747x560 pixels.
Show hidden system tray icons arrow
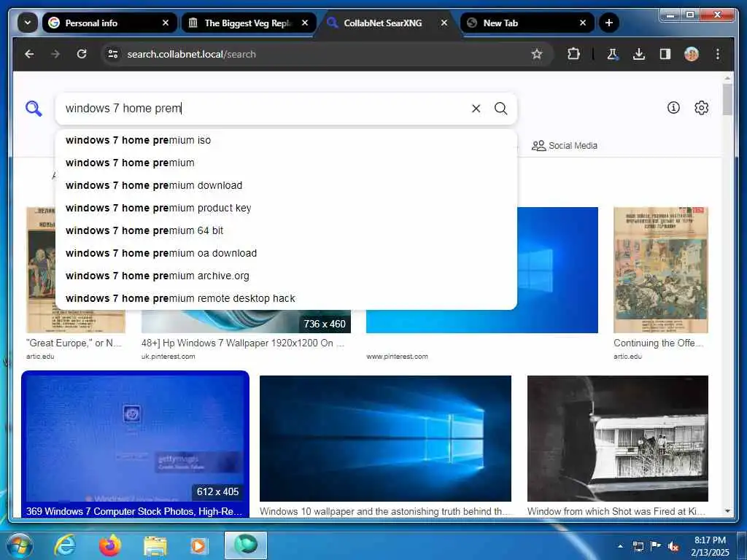[620, 546]
